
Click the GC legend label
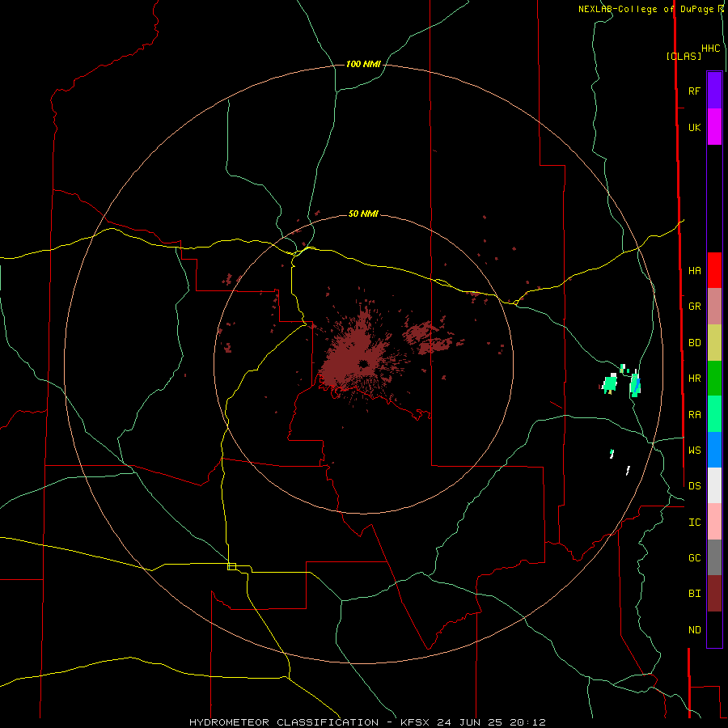(x=694, y=557)
